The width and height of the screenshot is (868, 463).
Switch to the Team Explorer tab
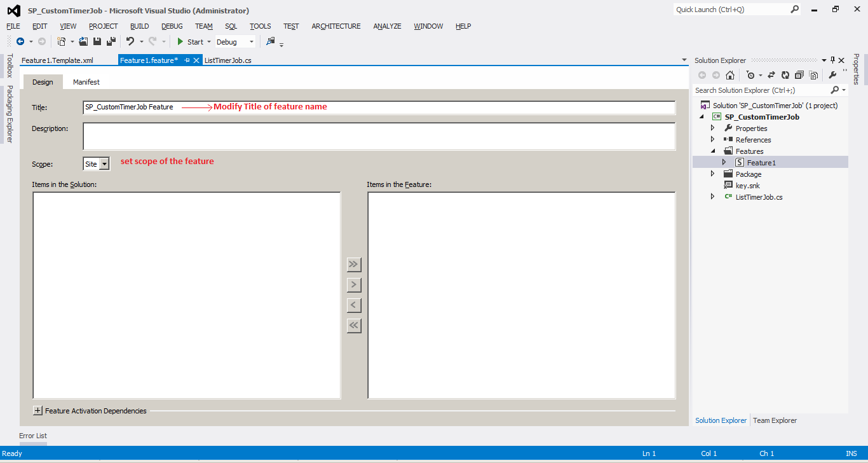pyautogui.click(x=775, y=420)
